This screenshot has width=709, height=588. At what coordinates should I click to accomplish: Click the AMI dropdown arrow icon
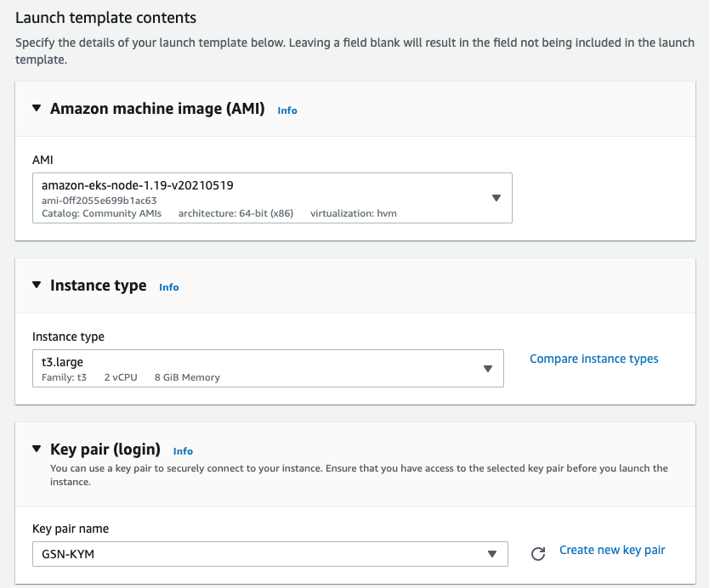tap(496, 198)
